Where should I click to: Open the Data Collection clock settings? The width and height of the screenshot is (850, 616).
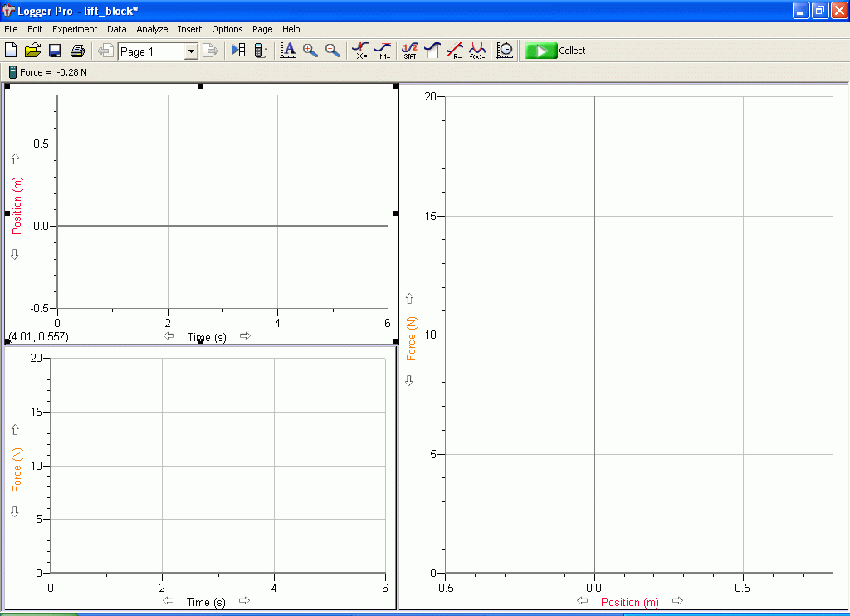click(x=505, y=51)
